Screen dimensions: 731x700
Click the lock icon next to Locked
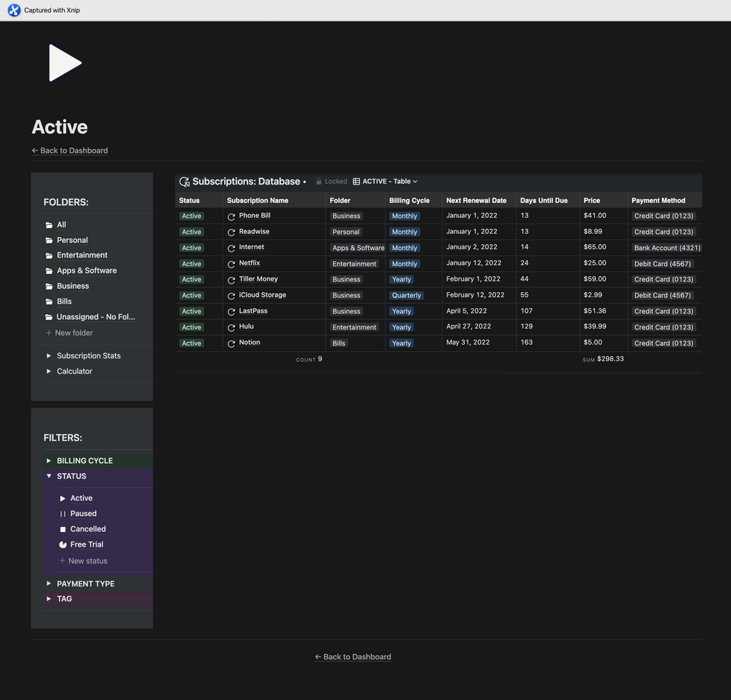tap(319, 181)
